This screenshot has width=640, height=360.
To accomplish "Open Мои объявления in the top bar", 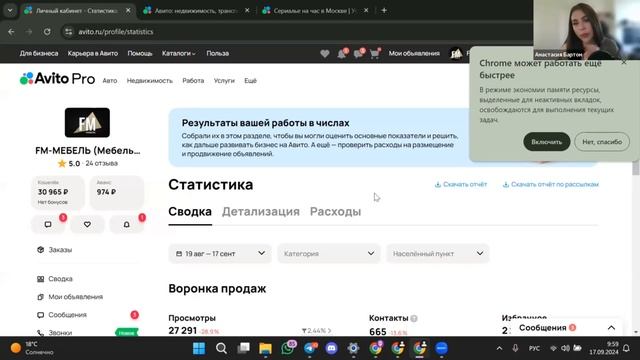I will (x=414, y=53).
